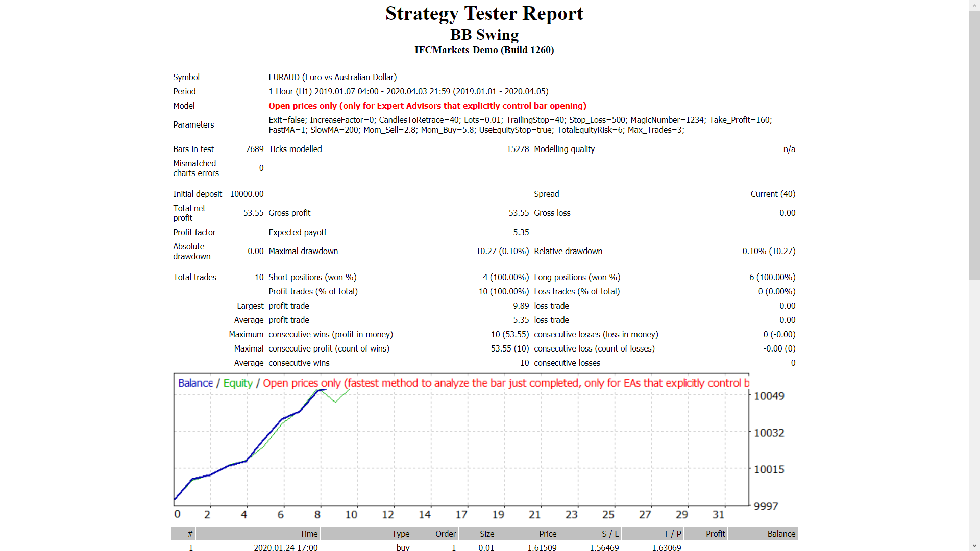The image size is (980, 551).
Task: Click the Initial deposit value 10000.00
Action: (x=247, y=194)
